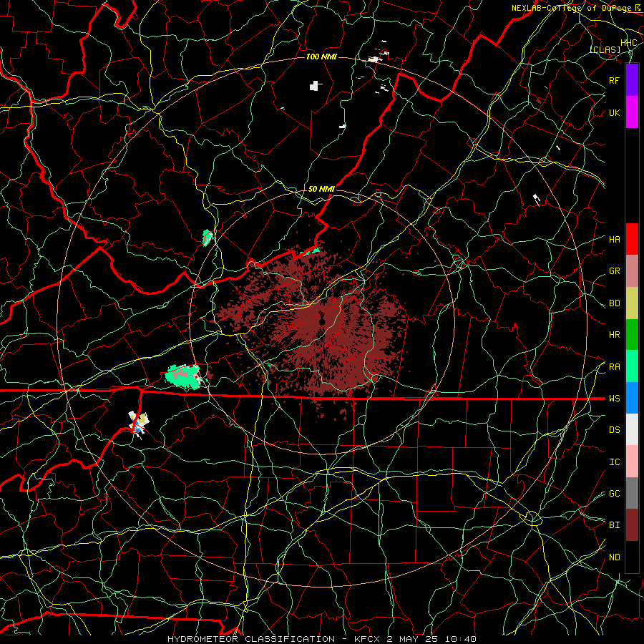Click the [CLAS] label
This screenshot has width=644, height=644.
point(605,49)
